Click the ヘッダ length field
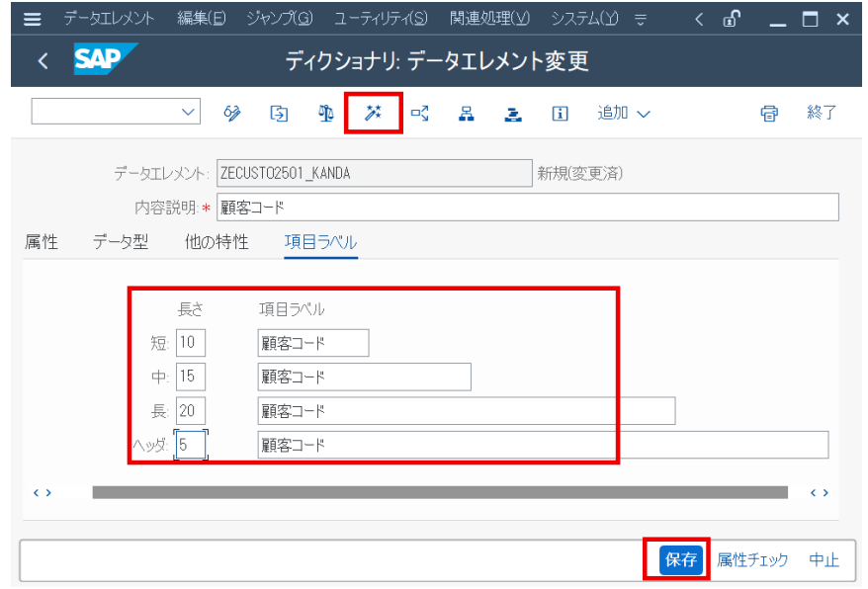The width and height of the screenshot is (868, 589). click(191, 445)
